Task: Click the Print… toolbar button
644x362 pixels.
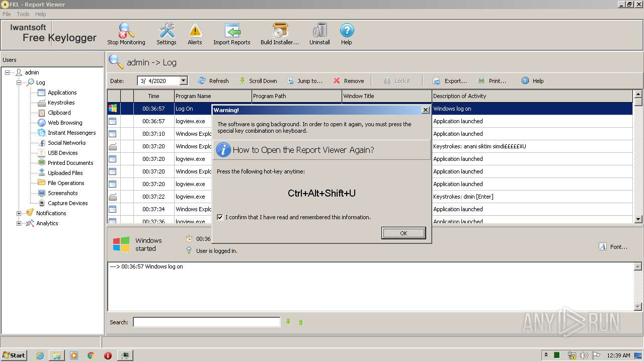Action: (492, 80)
